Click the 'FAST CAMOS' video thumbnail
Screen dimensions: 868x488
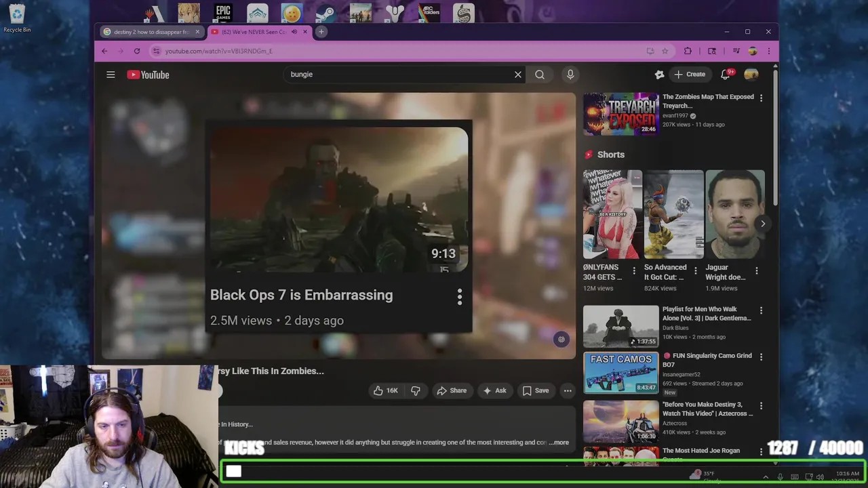620,373
